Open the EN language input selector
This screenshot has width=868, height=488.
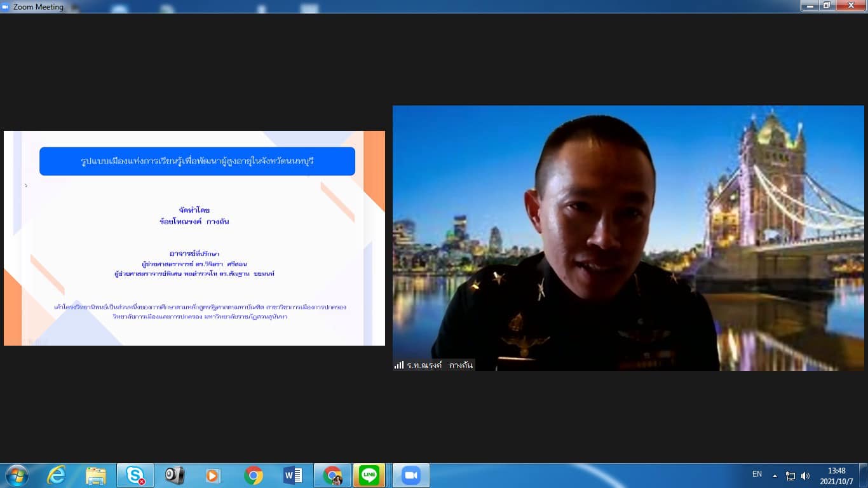pos(757,474)
